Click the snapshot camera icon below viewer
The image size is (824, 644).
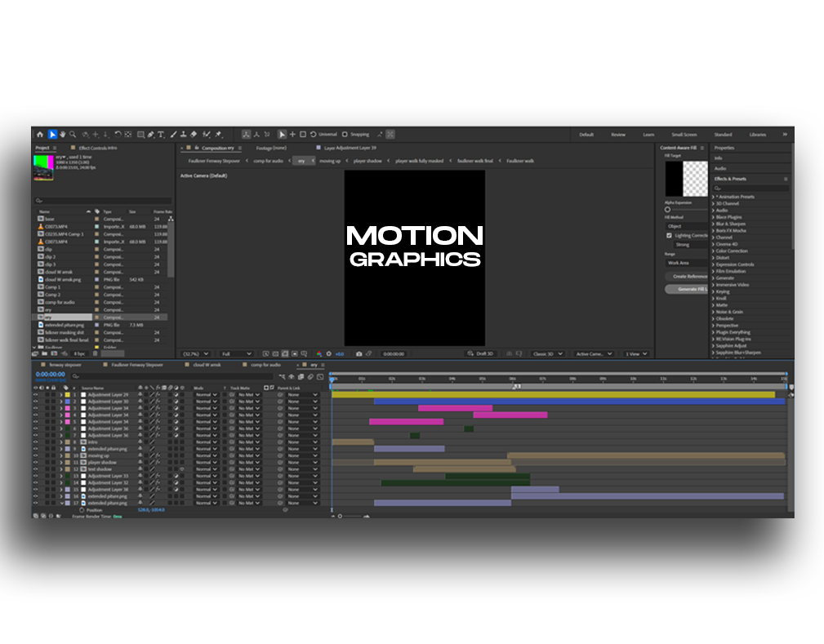click(x=359, y=354)
